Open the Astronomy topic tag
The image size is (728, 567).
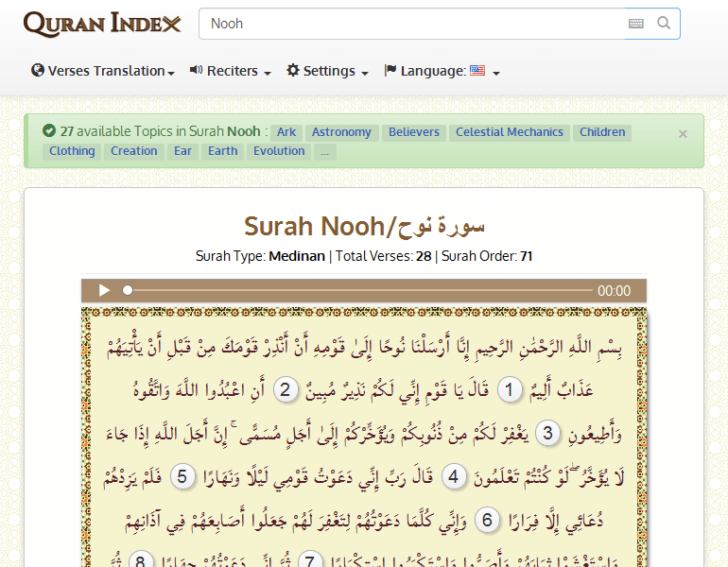pos(341,132)
